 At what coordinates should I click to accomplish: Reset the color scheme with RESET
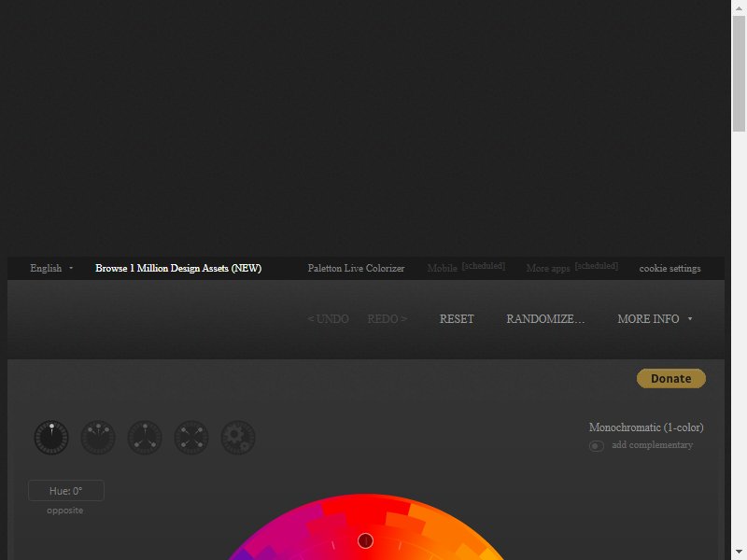coord(457,318)
